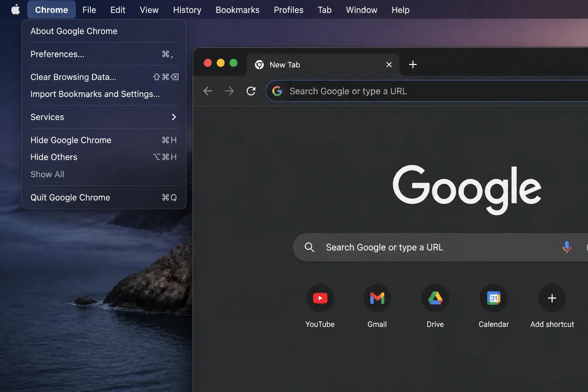588x392 pixels.
Task: Start voice search with microphone icon
Action: coord(567,247)
